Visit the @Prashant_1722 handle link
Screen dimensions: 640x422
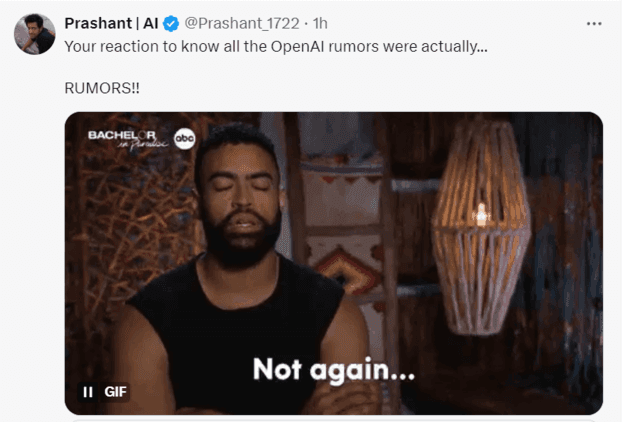point(242,23)
